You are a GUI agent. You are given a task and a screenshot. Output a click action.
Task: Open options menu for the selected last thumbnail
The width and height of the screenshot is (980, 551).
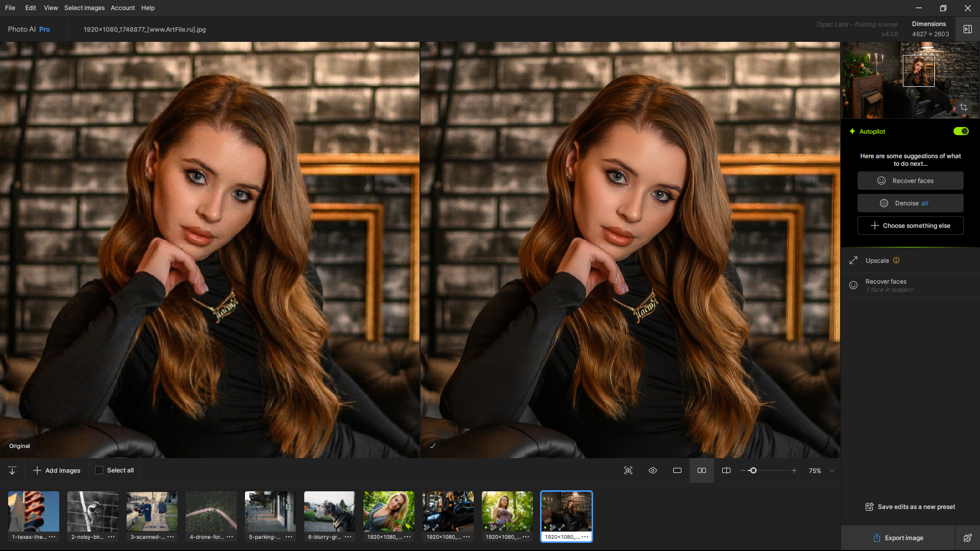pos(585,537)
